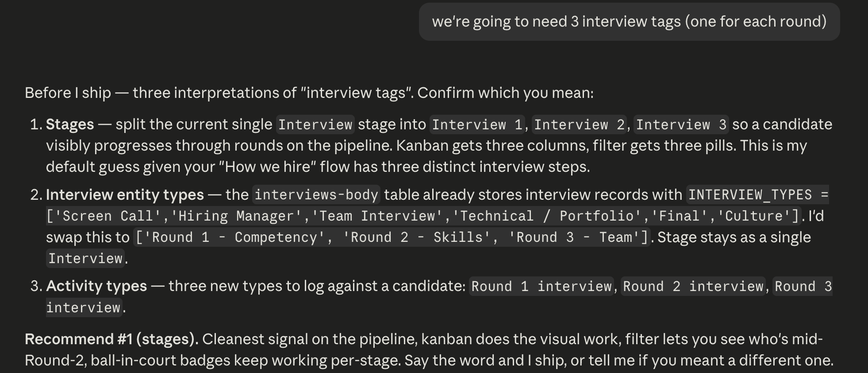Click the 'Interview 2' code chip
The image size is (868, 373).
point(579,124)
